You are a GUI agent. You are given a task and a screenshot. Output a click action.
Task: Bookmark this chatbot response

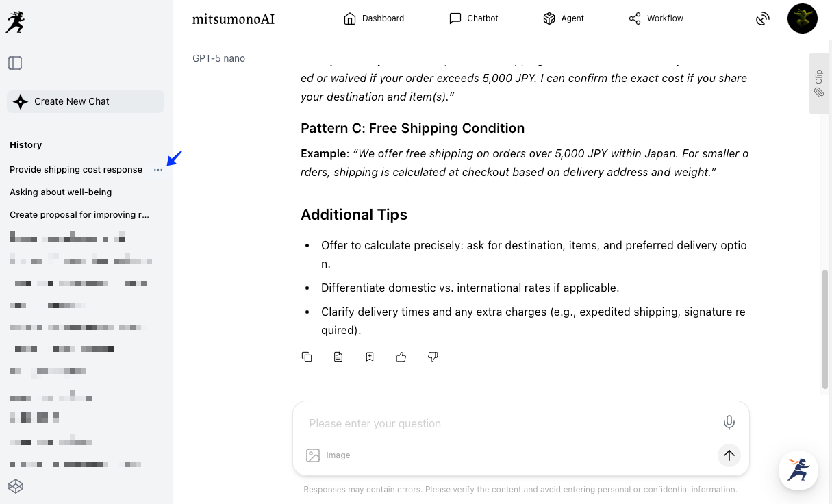coord(370,357)
